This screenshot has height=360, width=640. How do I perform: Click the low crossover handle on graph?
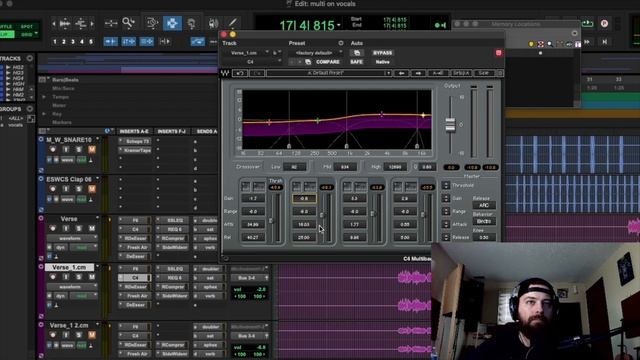(289, 145)
